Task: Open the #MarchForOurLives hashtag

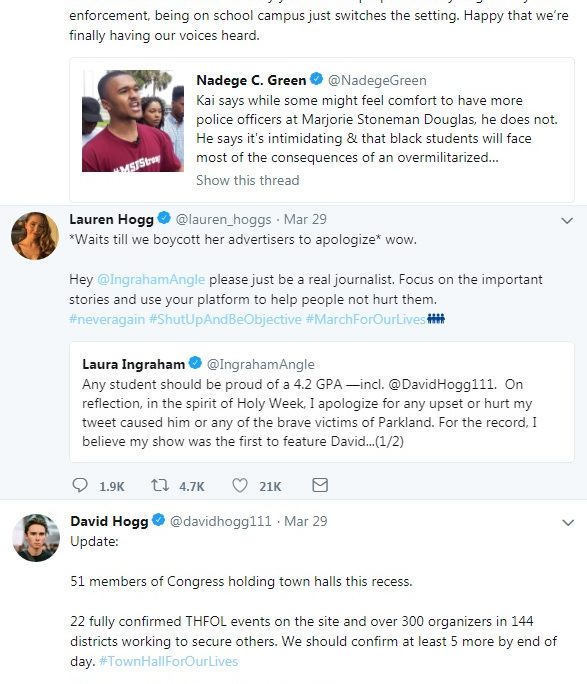Action: click(x=365, y=319)
